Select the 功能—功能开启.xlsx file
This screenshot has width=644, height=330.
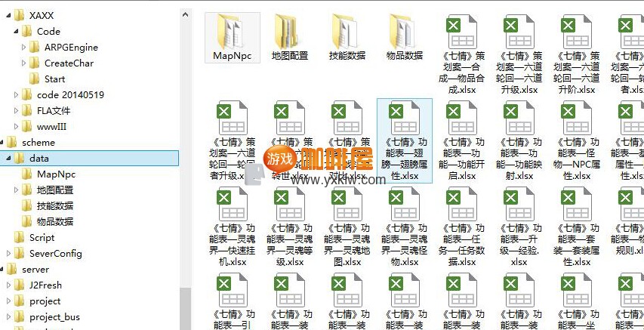coord(462,140)
